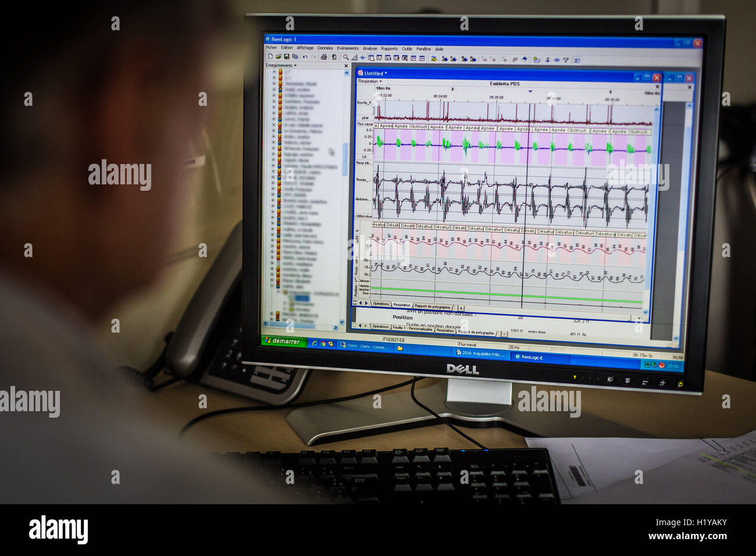The height and width of the screenshot is (556, 756).
Task: Select the magnifier zoom tool
Action: click(x=346, y=57)
